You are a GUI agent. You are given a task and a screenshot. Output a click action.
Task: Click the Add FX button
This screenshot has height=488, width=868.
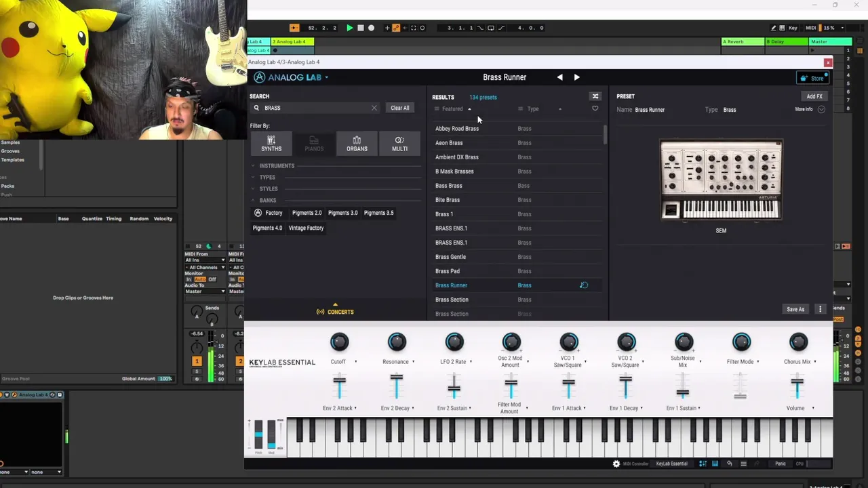tap(814, 96)
